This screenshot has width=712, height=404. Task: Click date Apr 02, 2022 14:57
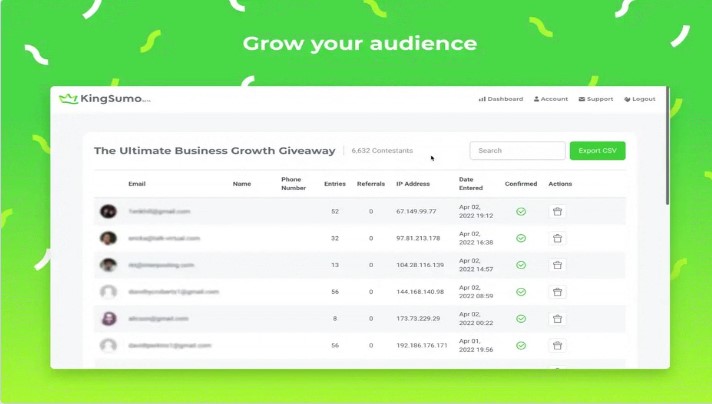476,265
